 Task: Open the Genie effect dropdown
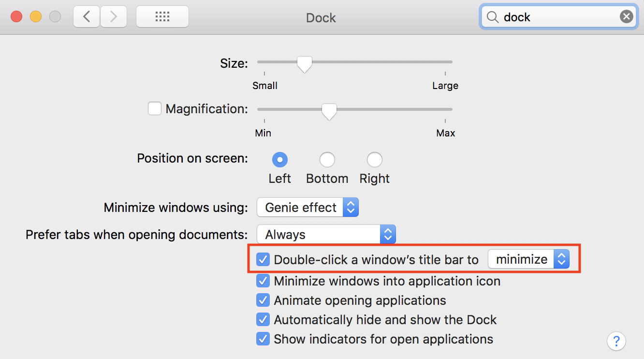point(307,208)
